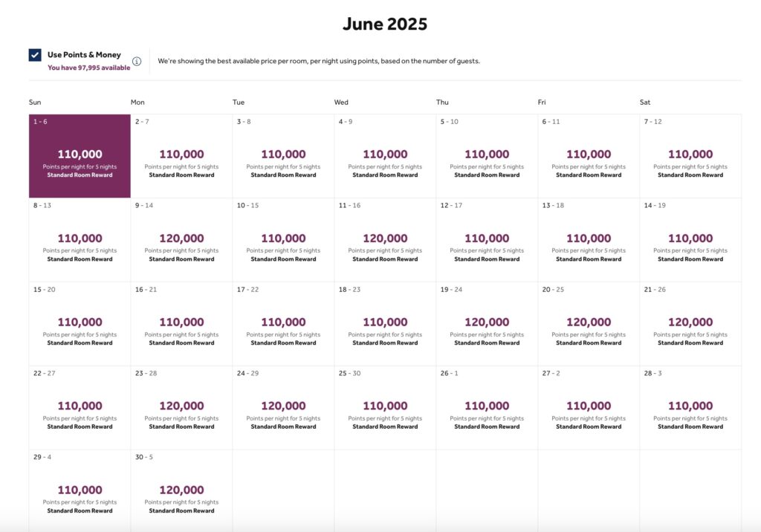Pick the June 17 - 22 Tuesday cell

click(283, 324)
